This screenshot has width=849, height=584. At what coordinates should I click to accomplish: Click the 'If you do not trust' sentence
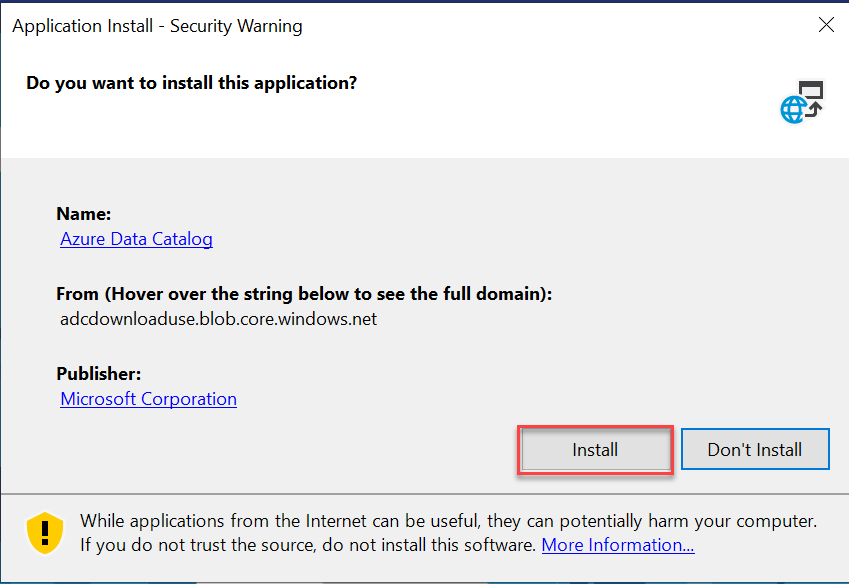coord(309,545)
